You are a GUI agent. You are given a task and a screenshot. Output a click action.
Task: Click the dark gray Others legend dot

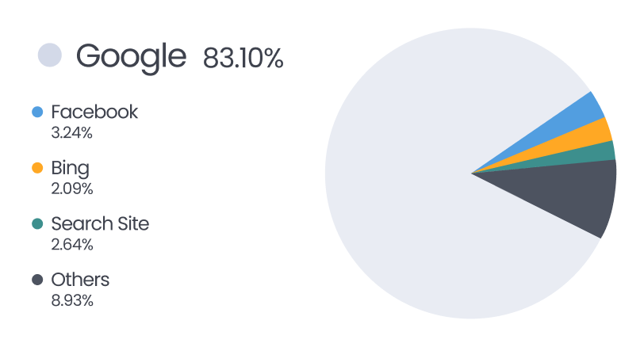[37, 280]
